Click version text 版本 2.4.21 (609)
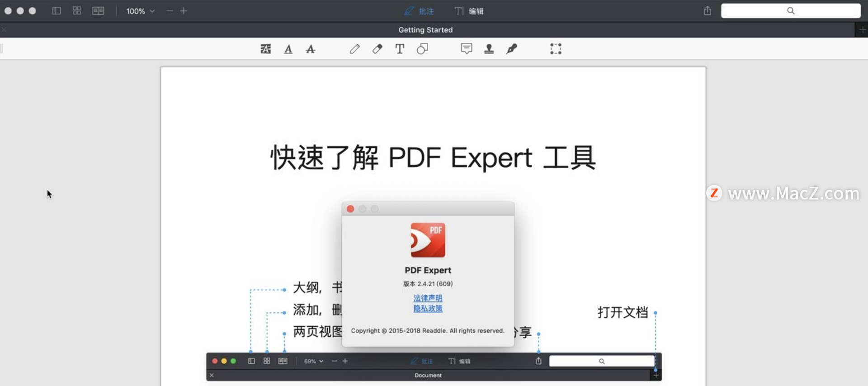Image resolution: width=868 pixels, height=386 pixels. point(428,284)
